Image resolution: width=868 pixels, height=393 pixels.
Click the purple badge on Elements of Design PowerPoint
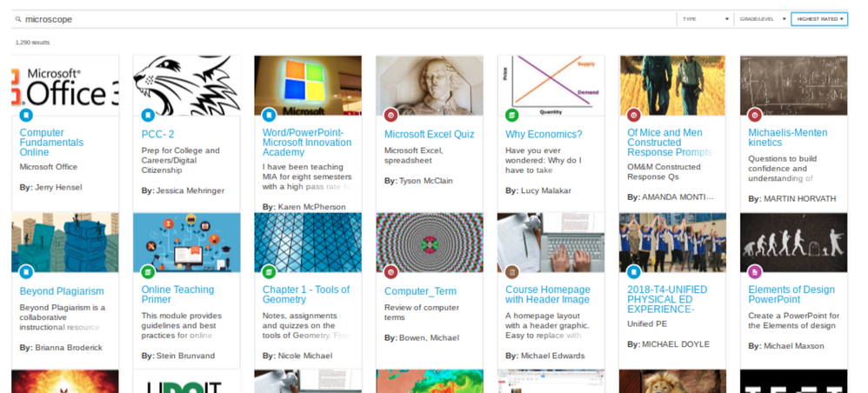tap(755, 272)
